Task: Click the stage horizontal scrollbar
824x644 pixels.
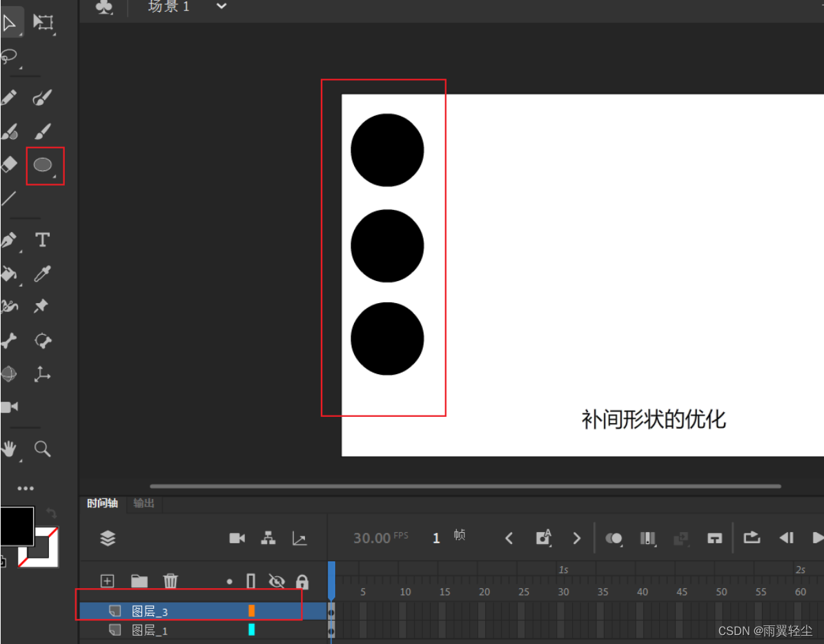Action: click(x=465, y=487)
